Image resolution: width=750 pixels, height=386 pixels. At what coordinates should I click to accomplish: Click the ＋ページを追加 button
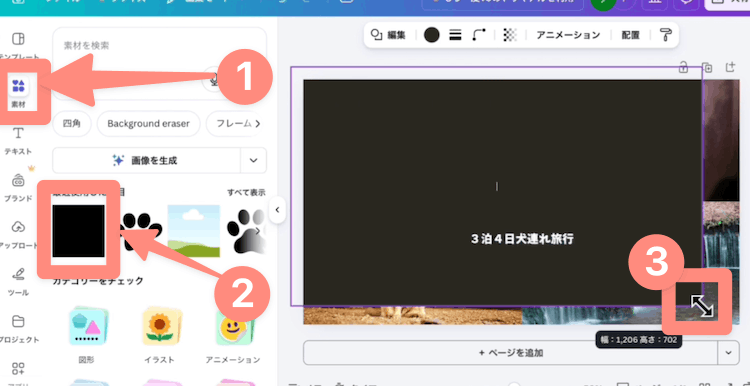(x=510, y=353)
